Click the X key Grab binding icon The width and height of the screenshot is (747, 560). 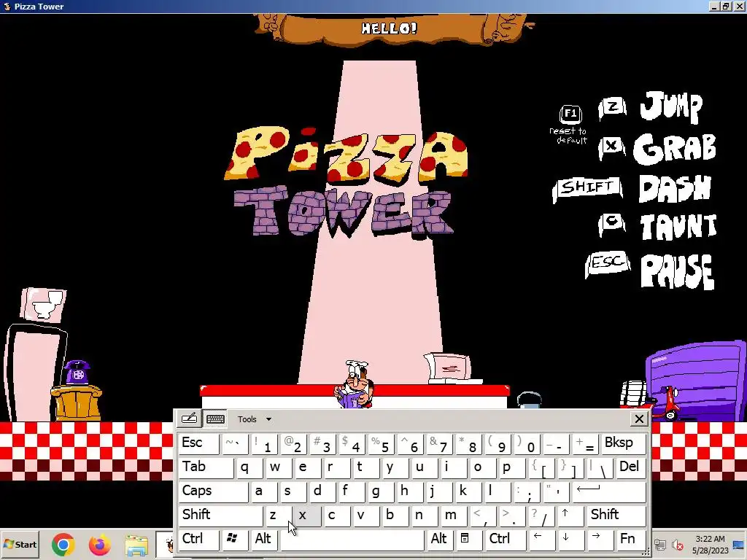[613, 147]
